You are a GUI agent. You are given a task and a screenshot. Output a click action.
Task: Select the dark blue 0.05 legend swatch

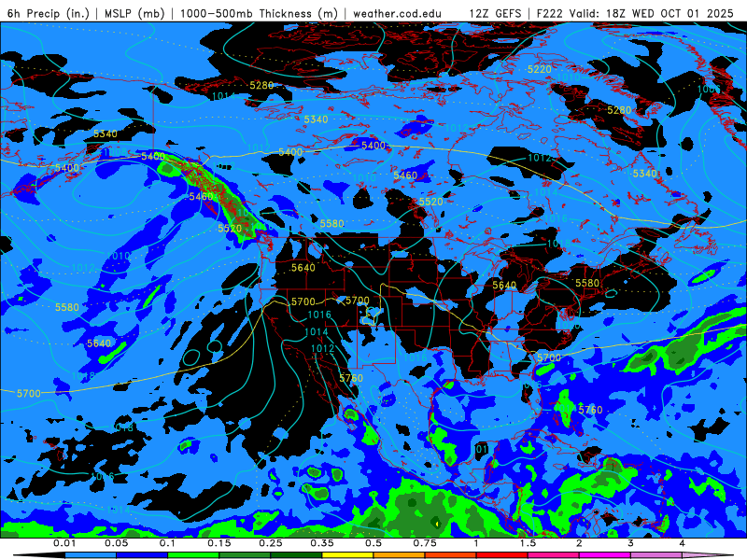(x=142, y=555)
